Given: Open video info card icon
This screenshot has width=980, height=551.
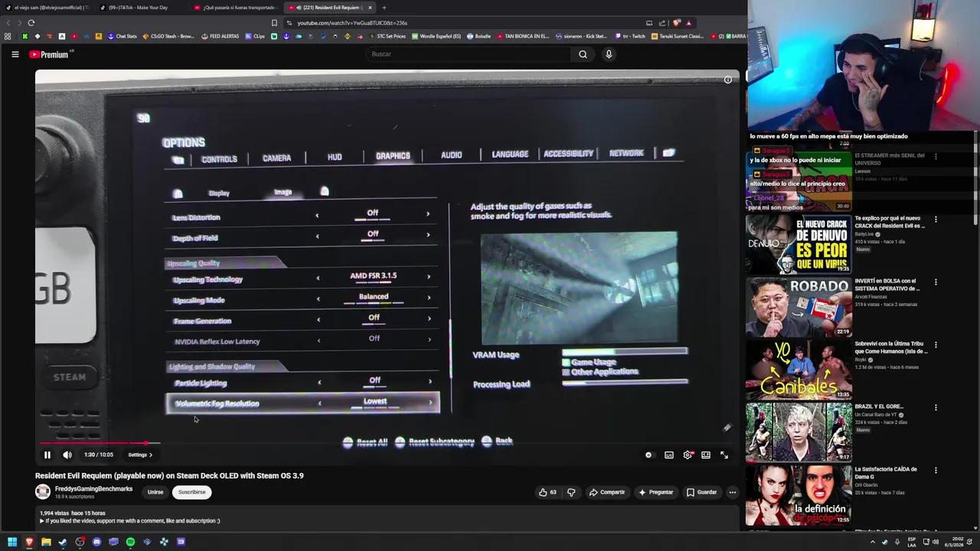Looking at the screenshot, I should (x=728, y=80).
